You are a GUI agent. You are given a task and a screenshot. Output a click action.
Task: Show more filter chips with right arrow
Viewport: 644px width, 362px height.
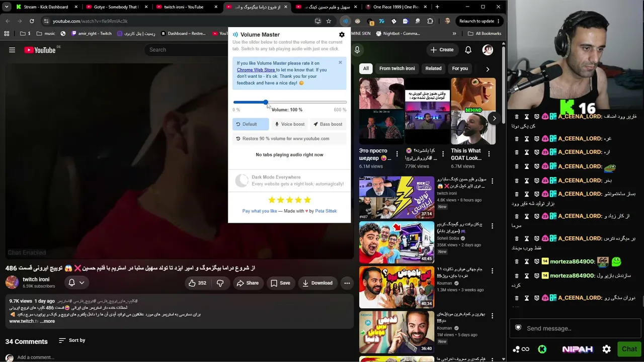(488, 69)
